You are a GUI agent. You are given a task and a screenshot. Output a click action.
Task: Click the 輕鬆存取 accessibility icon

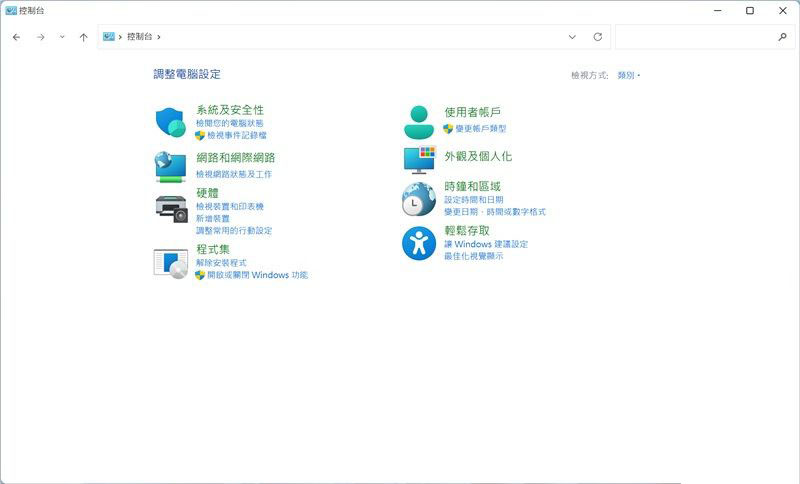[x=419, y=243]
